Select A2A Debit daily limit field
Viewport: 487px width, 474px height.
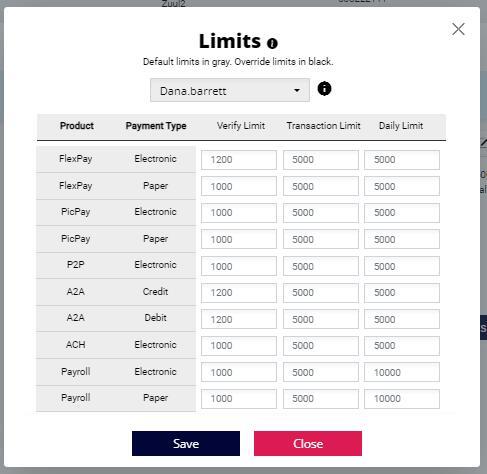click(x=402, y=319)
